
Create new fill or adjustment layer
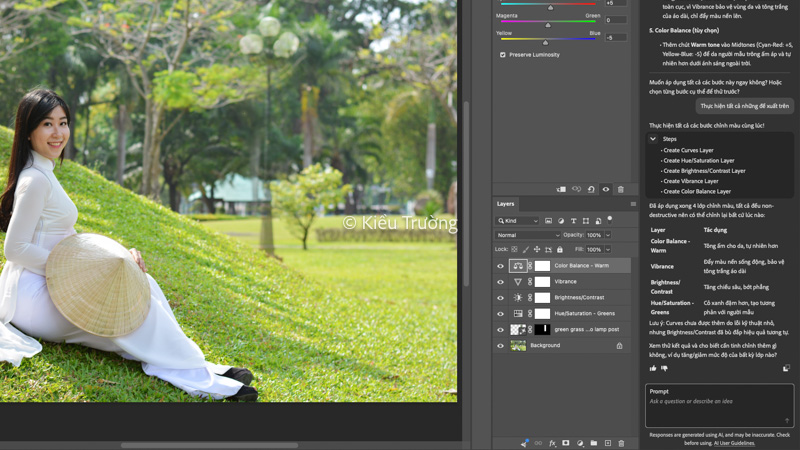tap(580, 443)
